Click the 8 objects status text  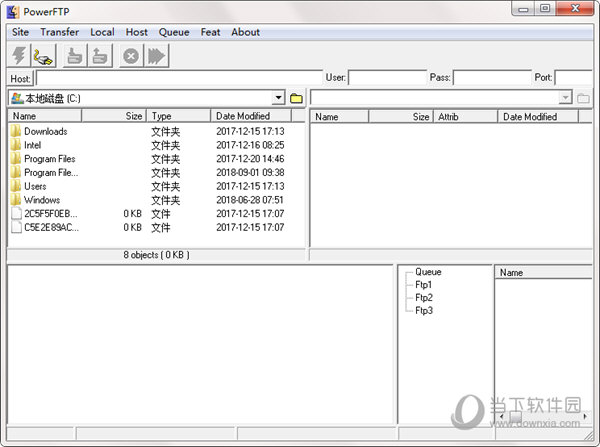pos(156,255)
